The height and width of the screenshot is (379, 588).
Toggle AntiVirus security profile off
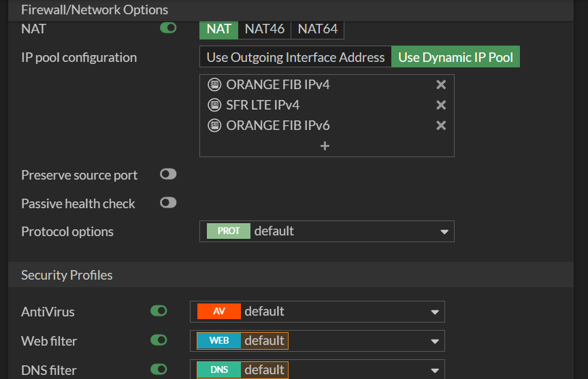(x=159, y=311)
